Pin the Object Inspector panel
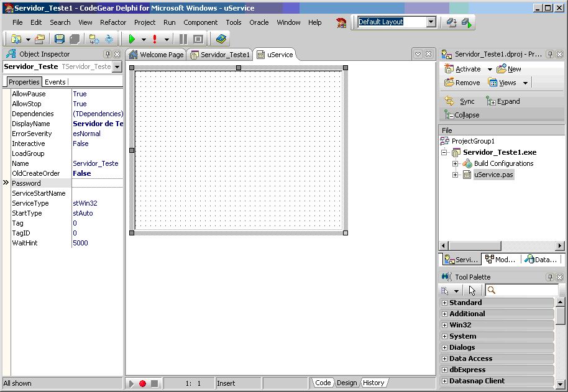This screenshot has width=568, height=392. click(x=108, y=55)
